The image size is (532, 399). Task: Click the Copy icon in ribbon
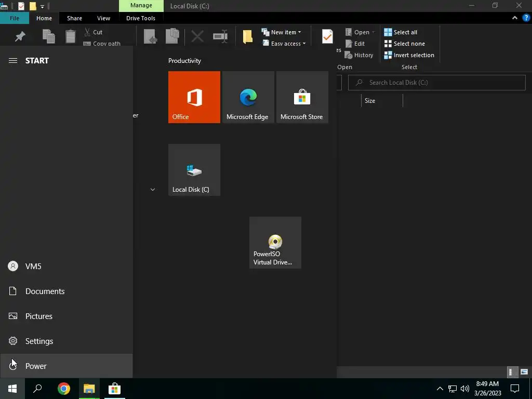[49, 36]
